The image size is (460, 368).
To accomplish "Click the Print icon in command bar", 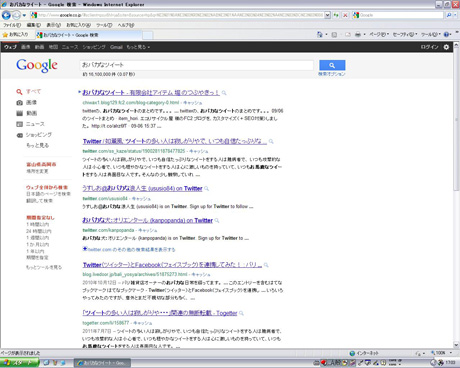I will coord(358,34).
